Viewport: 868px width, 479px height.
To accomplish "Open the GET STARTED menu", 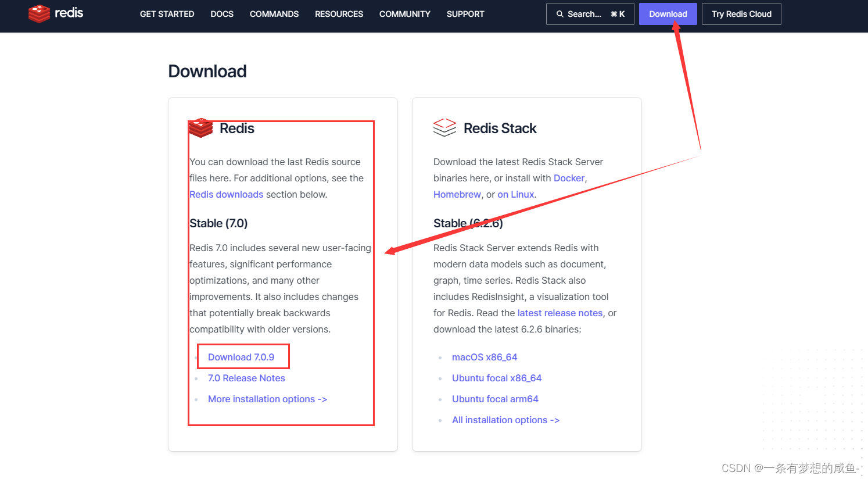I will tap(167, 14).
